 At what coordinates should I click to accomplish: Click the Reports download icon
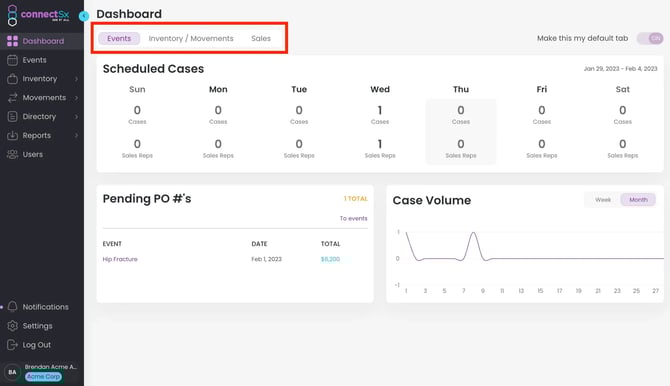[12, 135]
